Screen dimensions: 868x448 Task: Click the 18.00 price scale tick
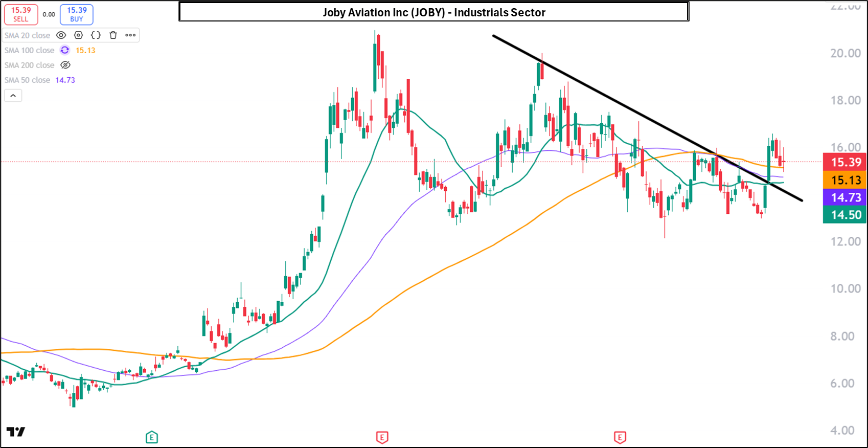click(x=846, y=100)
